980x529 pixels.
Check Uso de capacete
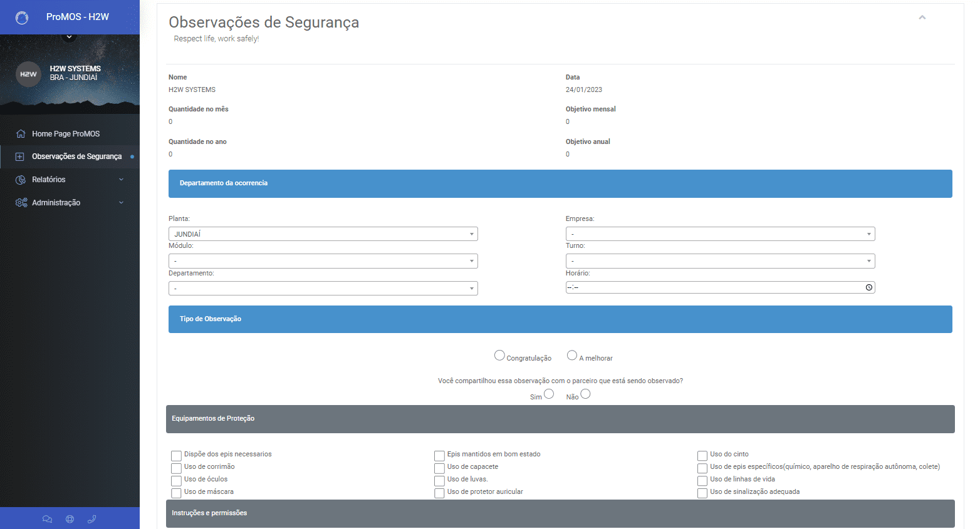pyautogui.click(x=439, y=468)
